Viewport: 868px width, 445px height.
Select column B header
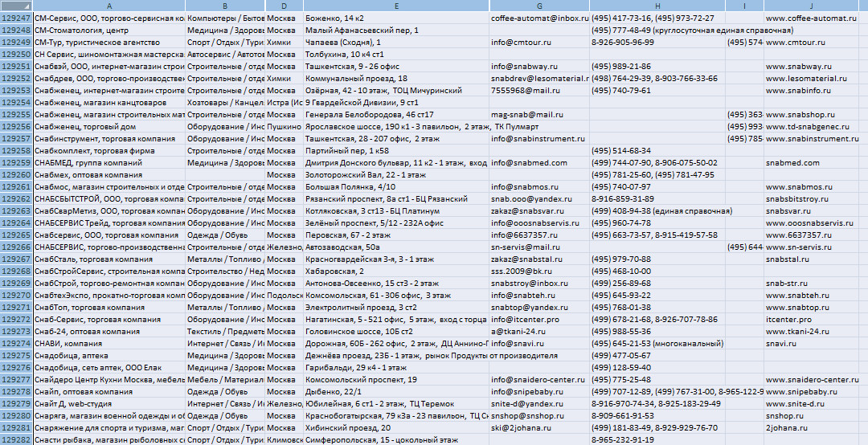pos(225,6)
